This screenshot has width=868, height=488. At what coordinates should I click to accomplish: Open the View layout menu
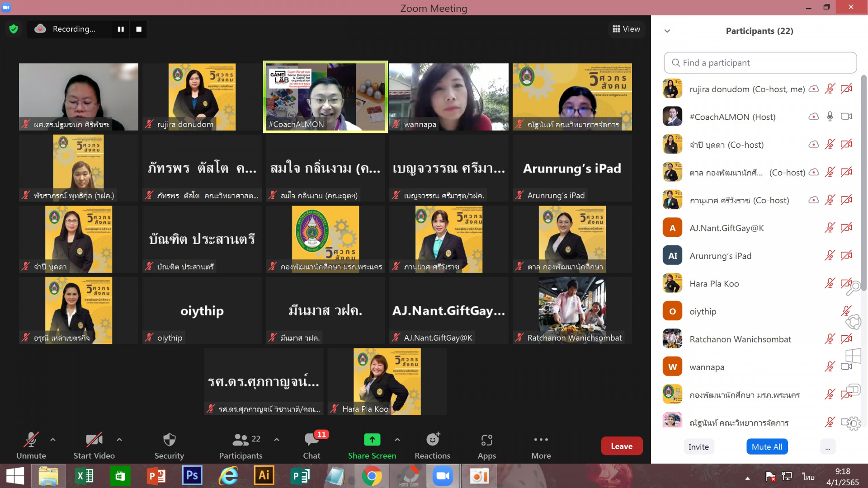pyautogui.click(x=626, y=29)
